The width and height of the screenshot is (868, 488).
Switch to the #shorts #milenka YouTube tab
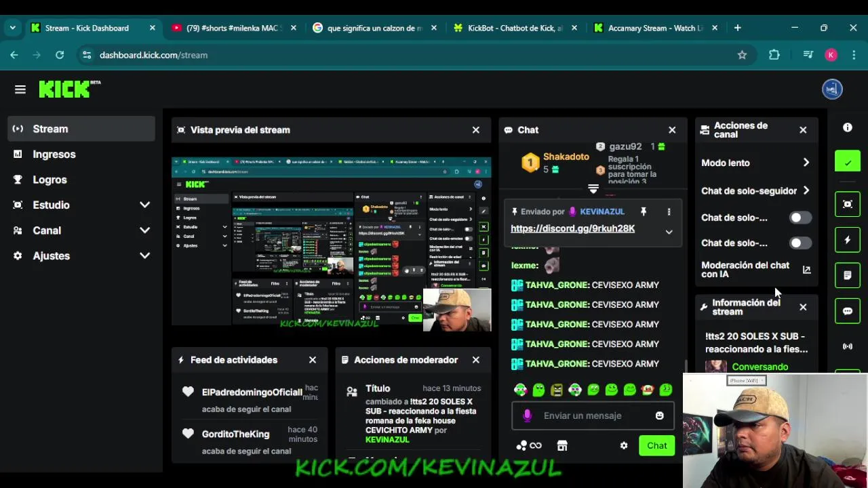[x=234, y=28]
